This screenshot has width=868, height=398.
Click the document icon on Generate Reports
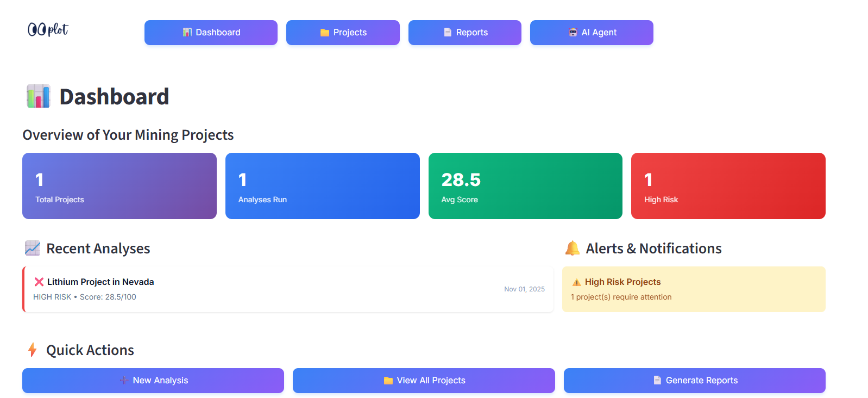click(657, 381)
